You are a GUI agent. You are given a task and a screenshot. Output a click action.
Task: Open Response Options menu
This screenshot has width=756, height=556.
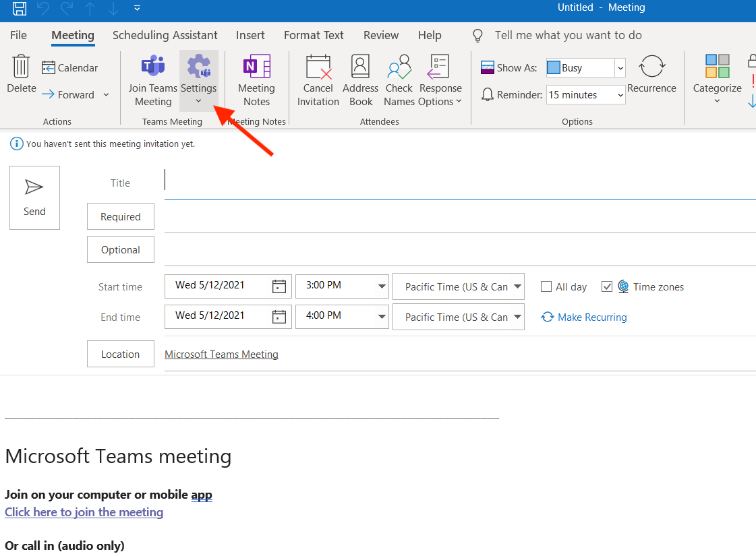pos(440,80)
